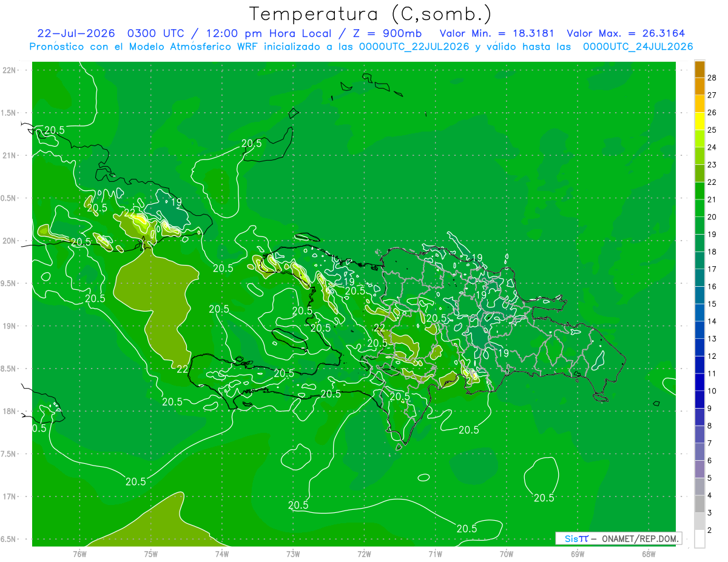Click the 69W longitude axis label
Image resolution: width=728 pixels, height=562 pixels.
(577, 554)
